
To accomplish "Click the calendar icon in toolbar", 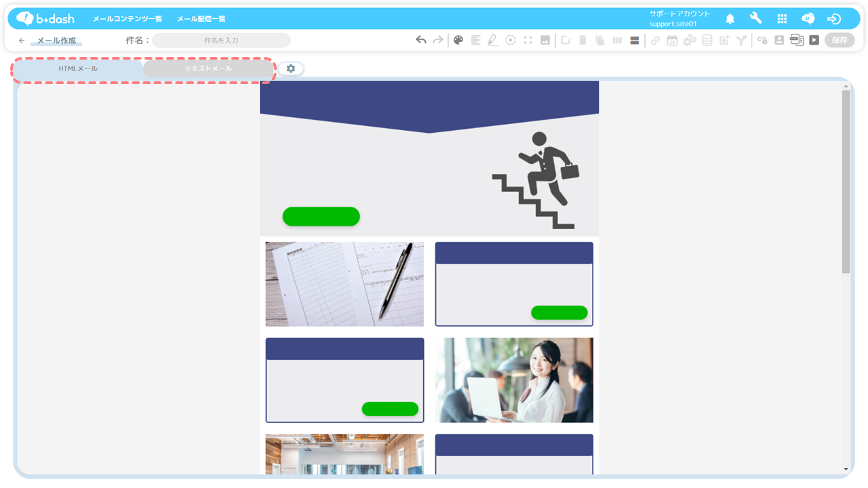I will point(672,40).
